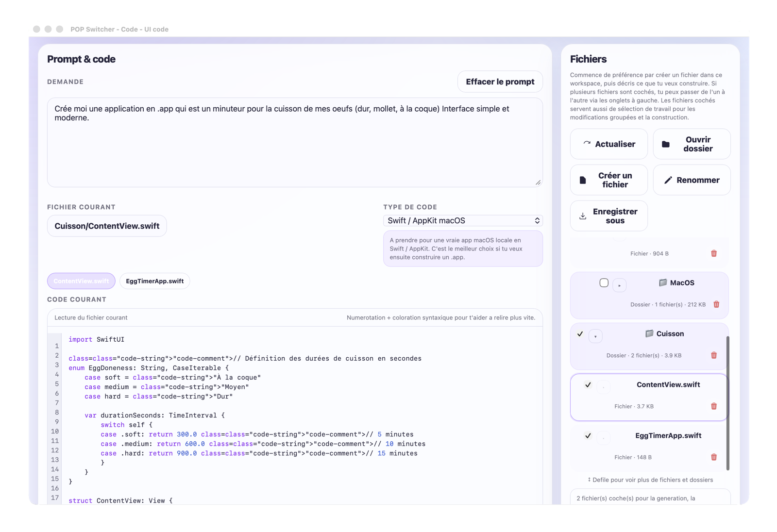This screenshot has width=777, height=532.
Task: Click 'Lecture du fichier courant' label
Action: coord(91,317)
